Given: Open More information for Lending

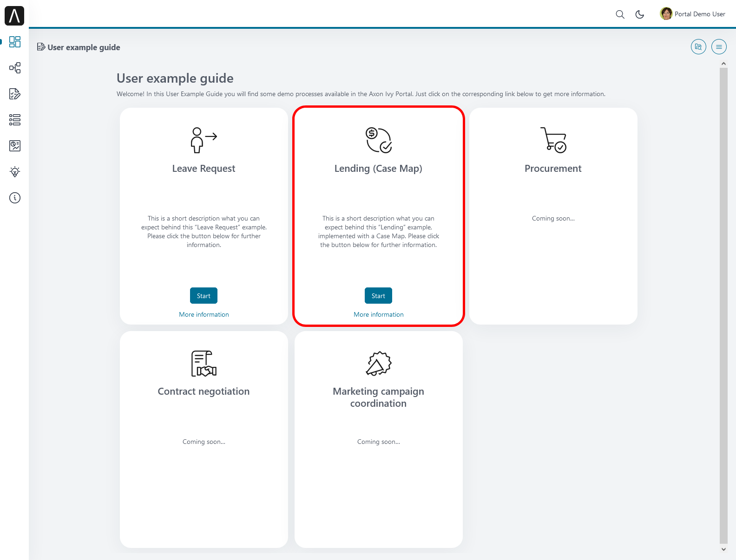Looking at the screenshot, I should coord(378,314).
